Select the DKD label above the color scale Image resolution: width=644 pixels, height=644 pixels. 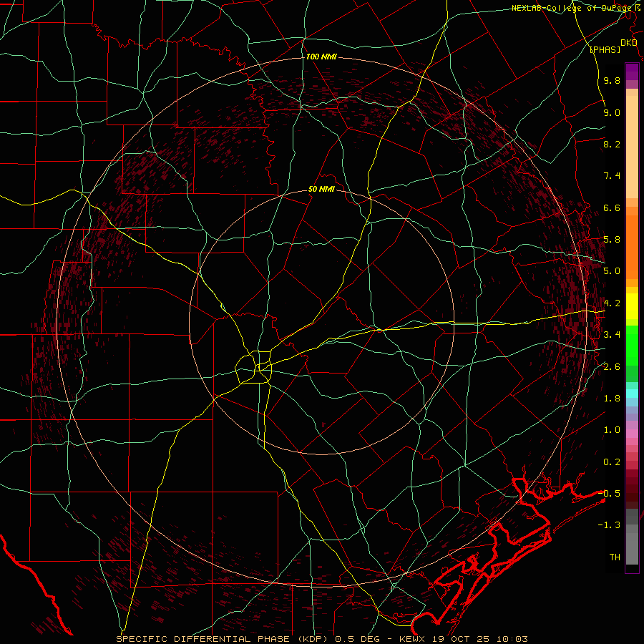click(629, 43)
